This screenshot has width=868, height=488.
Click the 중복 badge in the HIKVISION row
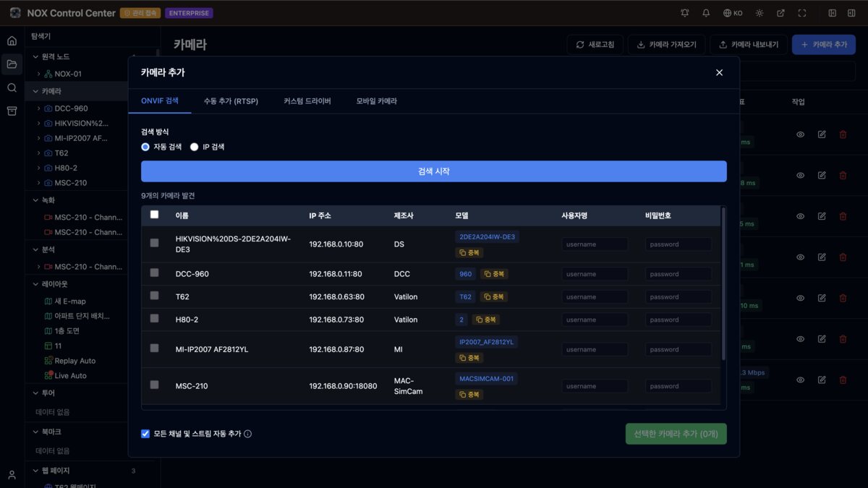(x=469, y=252)
